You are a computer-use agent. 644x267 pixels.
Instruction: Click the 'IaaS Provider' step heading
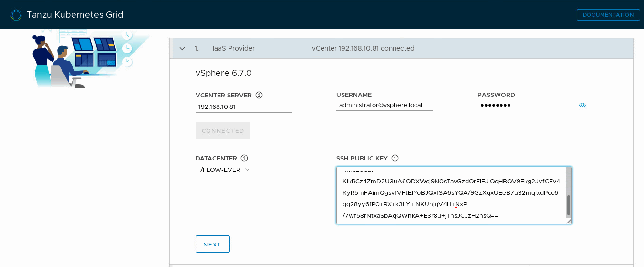(x=234, y=48)
